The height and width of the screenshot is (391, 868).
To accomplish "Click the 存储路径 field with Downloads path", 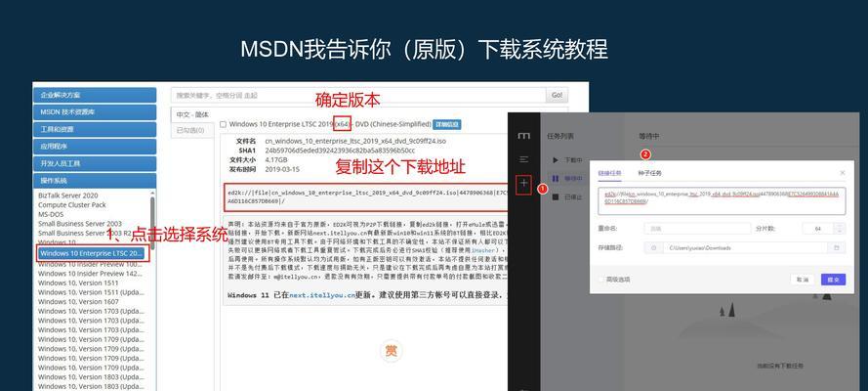I will point(745,247).
